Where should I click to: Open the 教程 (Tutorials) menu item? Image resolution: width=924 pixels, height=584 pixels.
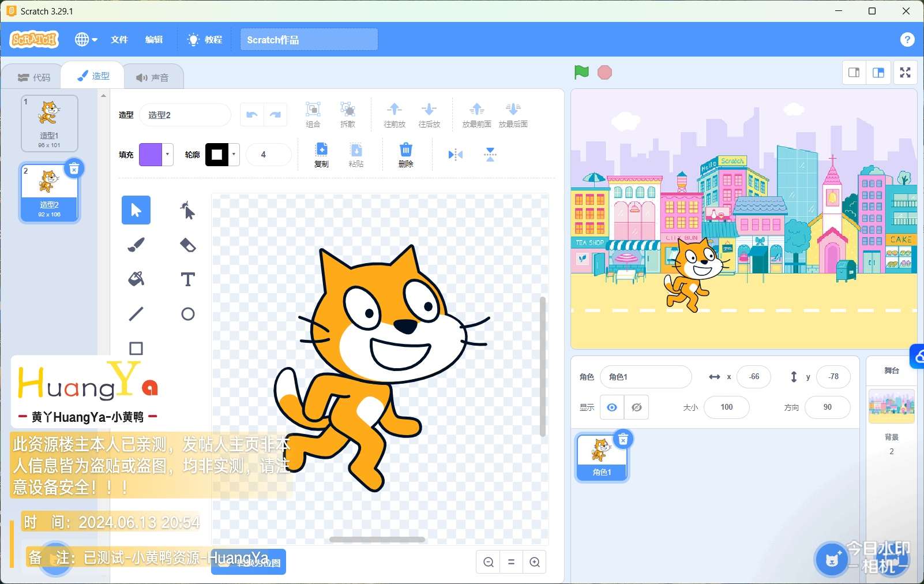[205, 39]
